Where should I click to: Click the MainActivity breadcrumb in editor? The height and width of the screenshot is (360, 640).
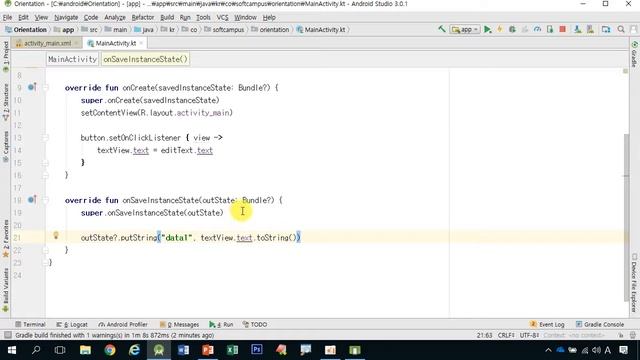point(73,59)
